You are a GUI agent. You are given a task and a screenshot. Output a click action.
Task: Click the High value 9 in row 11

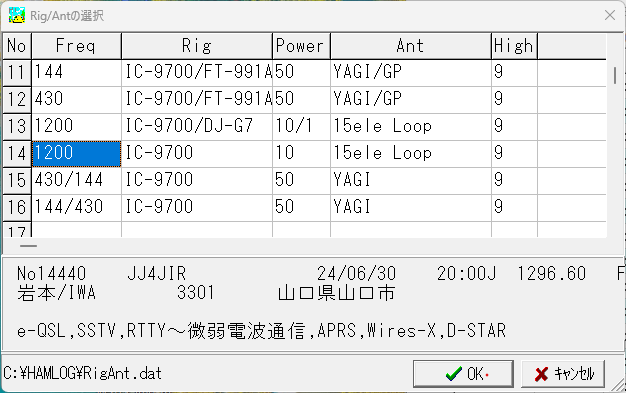click(x=514, y=73)
